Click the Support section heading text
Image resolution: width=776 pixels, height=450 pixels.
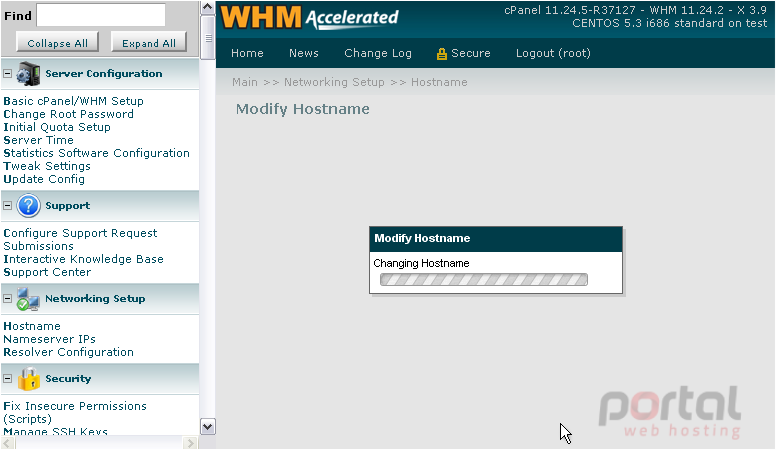click(68, 205)
